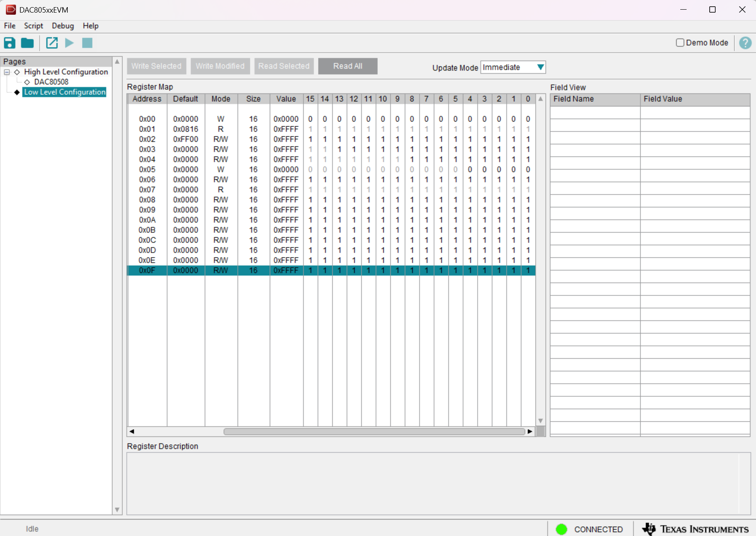The image size is (756, 536).
Task: Click register map scroll down arrow
Action: point(541,421)
